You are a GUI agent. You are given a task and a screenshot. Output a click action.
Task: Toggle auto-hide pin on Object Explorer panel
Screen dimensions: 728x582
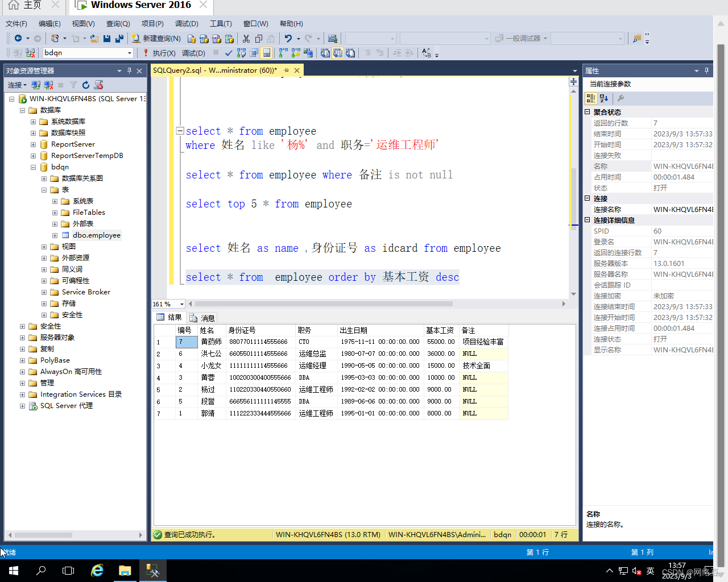[x=129, y=70]
